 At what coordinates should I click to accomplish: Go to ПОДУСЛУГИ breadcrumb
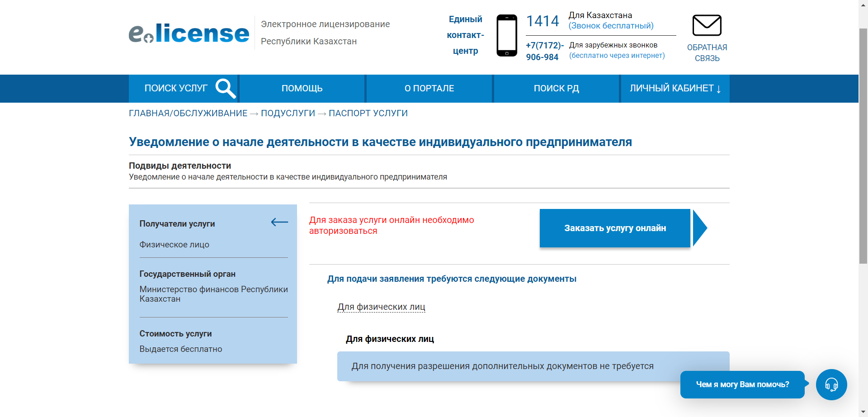pyautogui.click(x=288, y=113)
